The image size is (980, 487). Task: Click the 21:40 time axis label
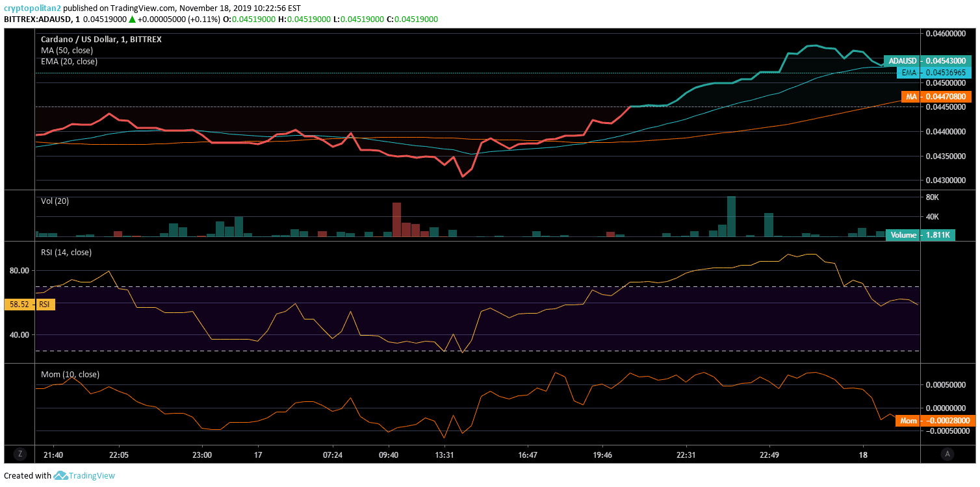click(53, 455)
